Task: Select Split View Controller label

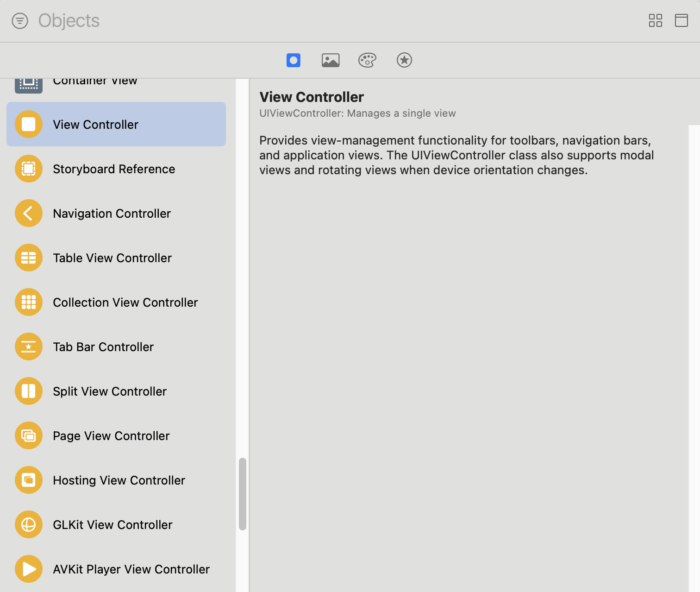Action: click(110, 391)
